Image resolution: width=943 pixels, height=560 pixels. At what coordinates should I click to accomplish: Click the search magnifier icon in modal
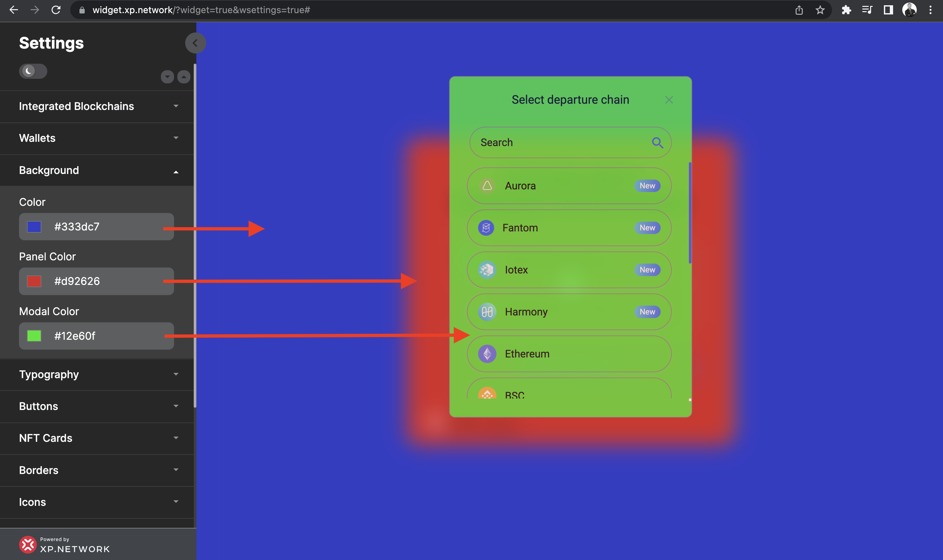point(657,143)
